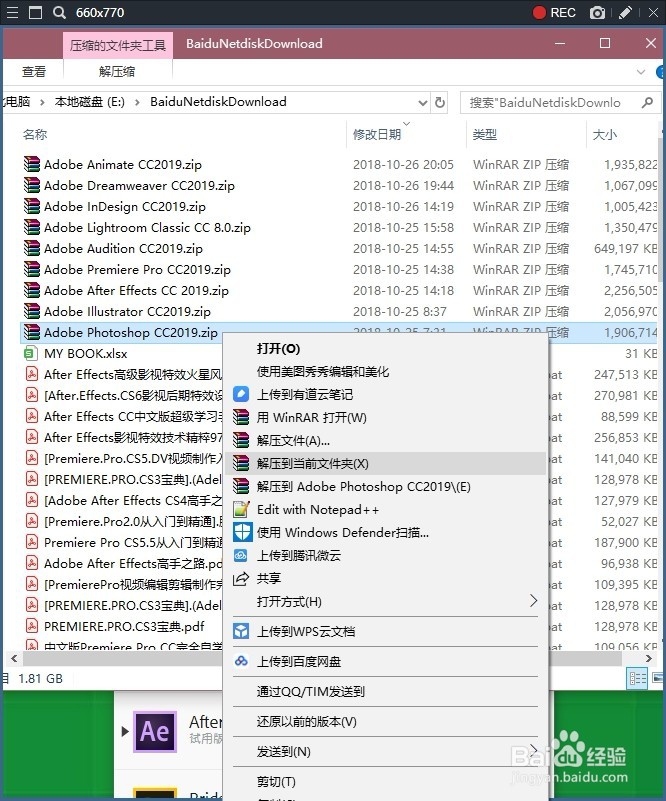
Task: Click the share icon beside 共享
Action: tap(241, 578)
